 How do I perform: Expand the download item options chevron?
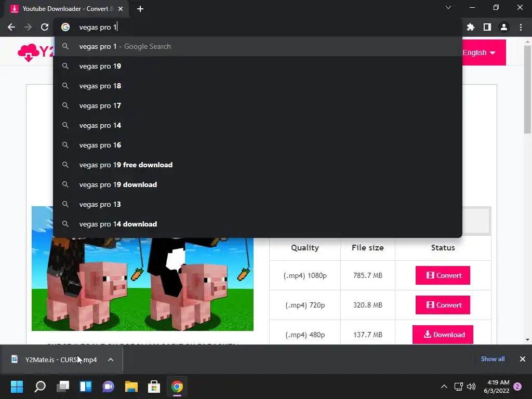pyautogui.click(x=111, y=360)
